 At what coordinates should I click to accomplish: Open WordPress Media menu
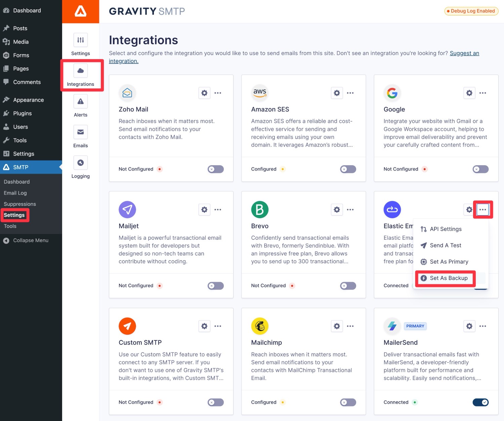[31, 42]
